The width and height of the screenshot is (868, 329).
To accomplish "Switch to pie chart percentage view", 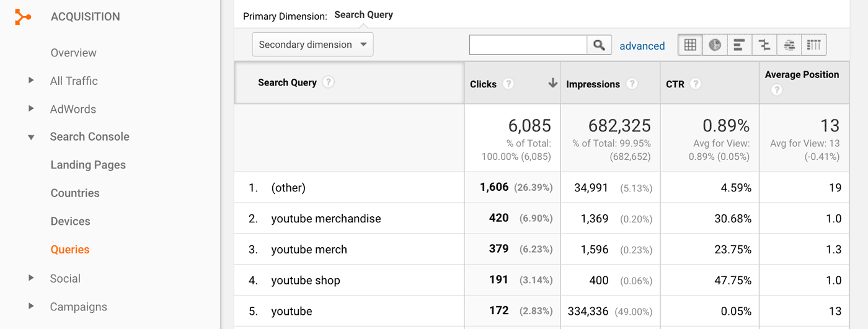I will click(x=715, y=45).
